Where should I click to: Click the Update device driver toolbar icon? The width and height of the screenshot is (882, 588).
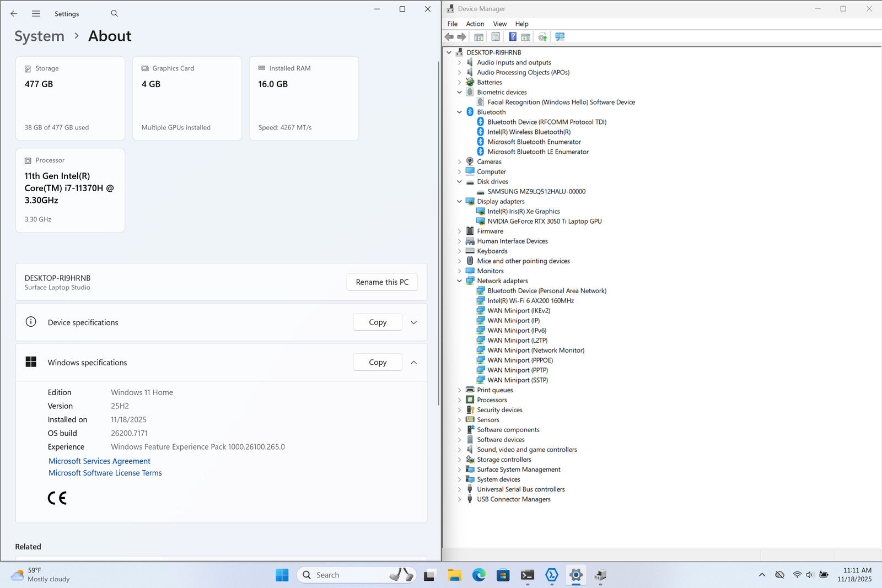[x=542, y=37]
